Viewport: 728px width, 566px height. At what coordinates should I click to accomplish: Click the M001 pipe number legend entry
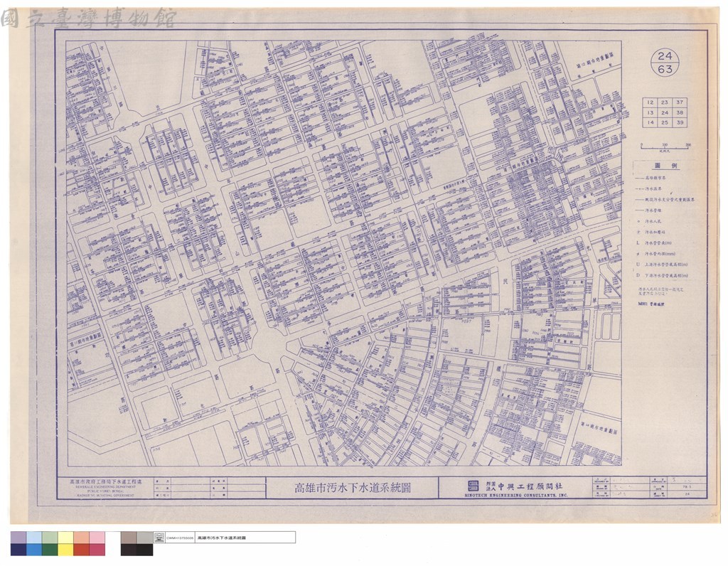[x=651, y=304]
